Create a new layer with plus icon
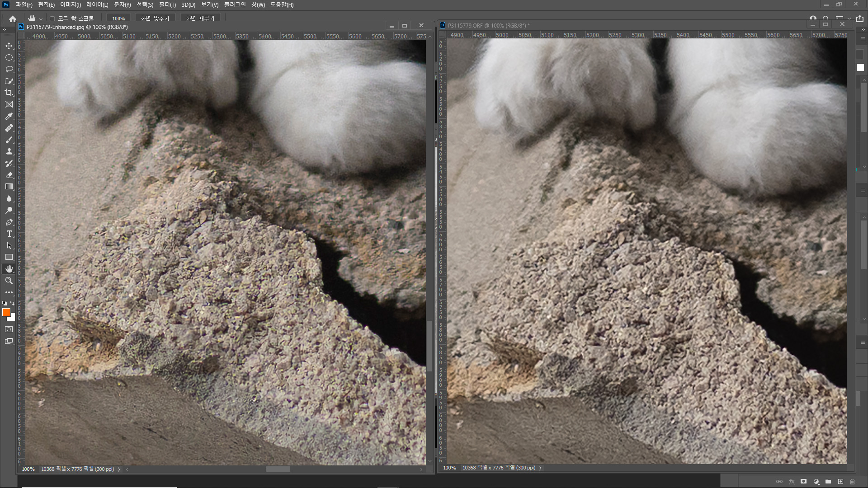This screenshot has width=868, height=488. pos(840,482)
